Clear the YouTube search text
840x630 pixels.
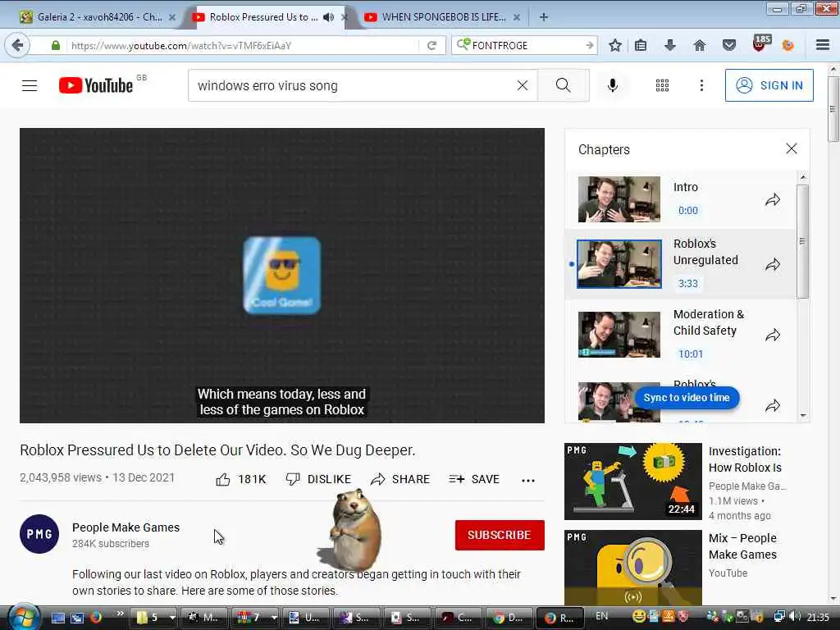coord(523,85)
